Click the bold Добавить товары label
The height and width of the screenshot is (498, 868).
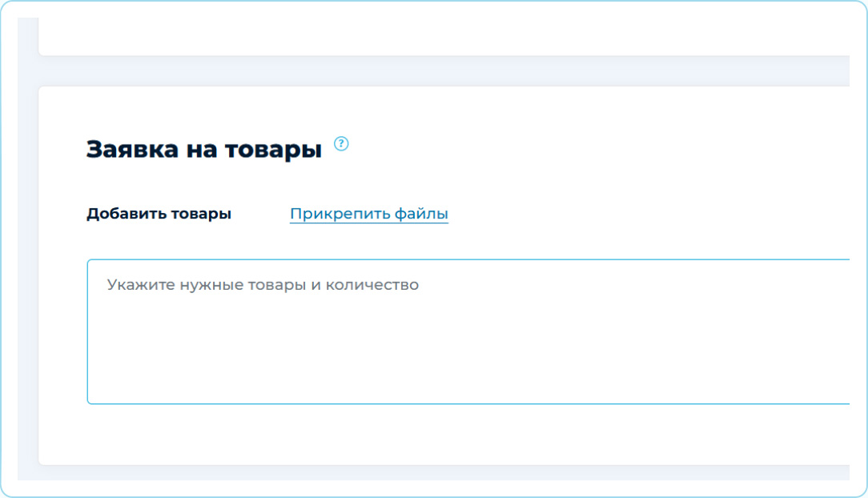(159, 214)
